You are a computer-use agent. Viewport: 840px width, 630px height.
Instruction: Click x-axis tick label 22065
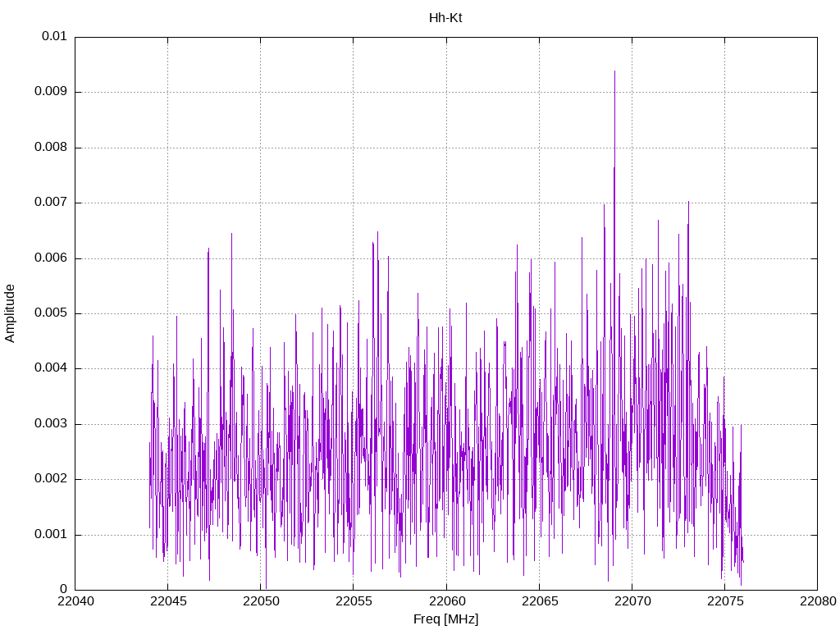(x=539, y=601)
